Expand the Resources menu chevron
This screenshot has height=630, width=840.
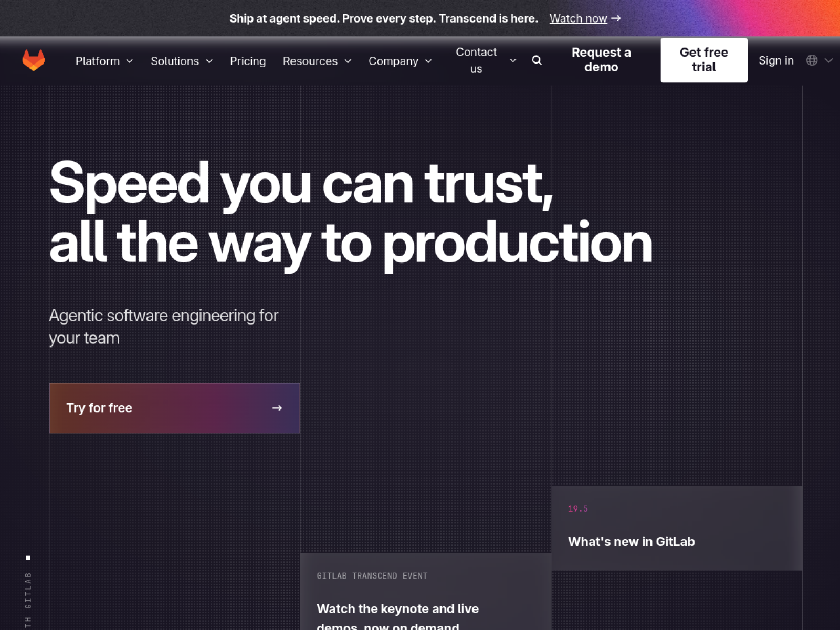tap(348, 61)
